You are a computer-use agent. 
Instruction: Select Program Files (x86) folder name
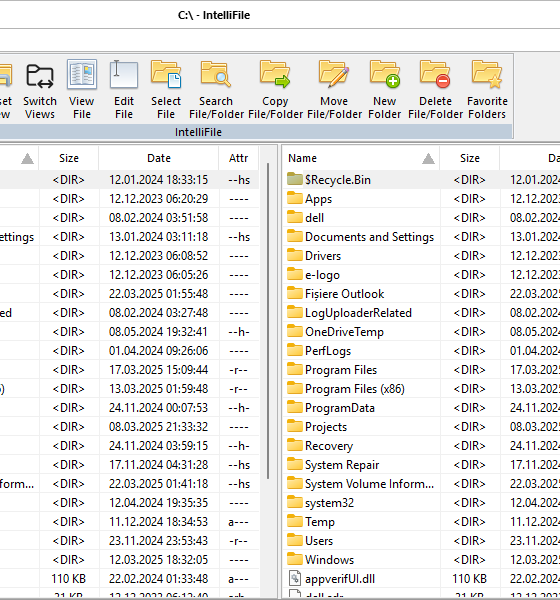click(355, 389)
